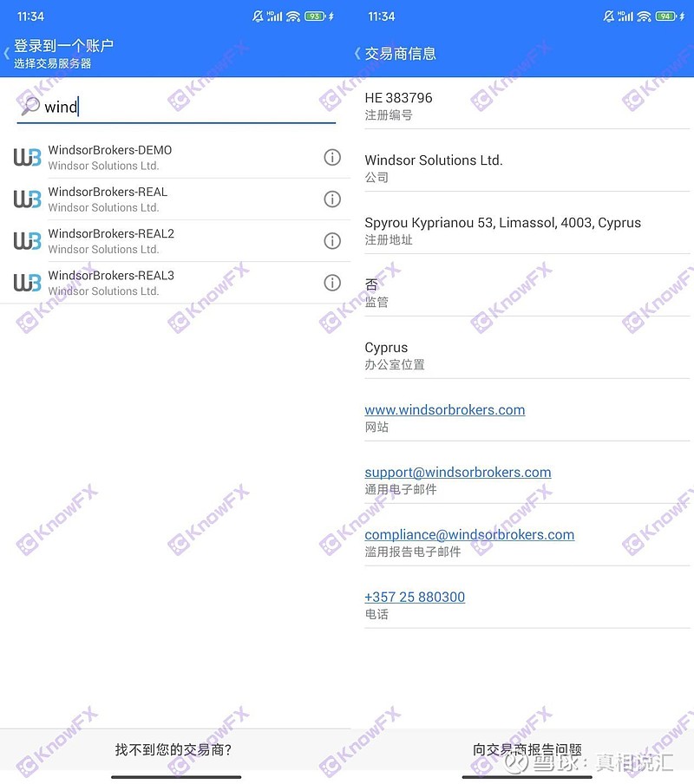Select WindsorBrokers-DEMO server entry
Image resolution: width=694 pixels, height=784 pixels.
click(110, 157)
